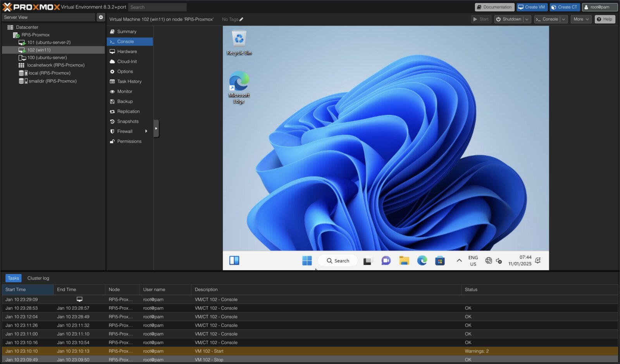This screenshot has width=620, height=364.
Task: Sort by Start Time column header
Action: pyautogui.click(x=28, y=289)
